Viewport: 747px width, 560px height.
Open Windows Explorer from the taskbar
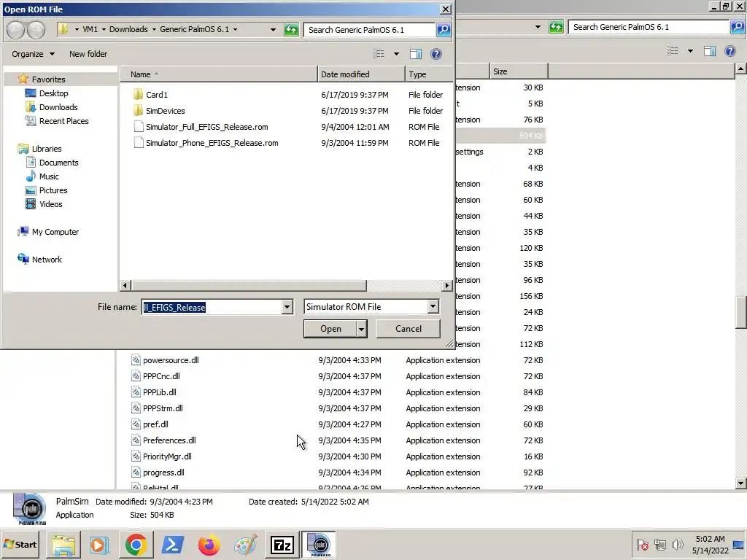pos(63,545)
